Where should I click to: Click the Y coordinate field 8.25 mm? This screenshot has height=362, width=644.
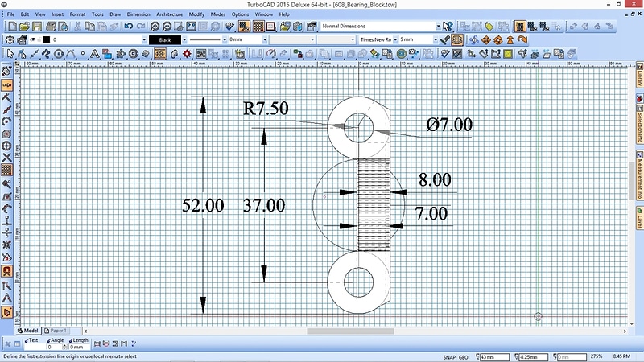[534, 357]
